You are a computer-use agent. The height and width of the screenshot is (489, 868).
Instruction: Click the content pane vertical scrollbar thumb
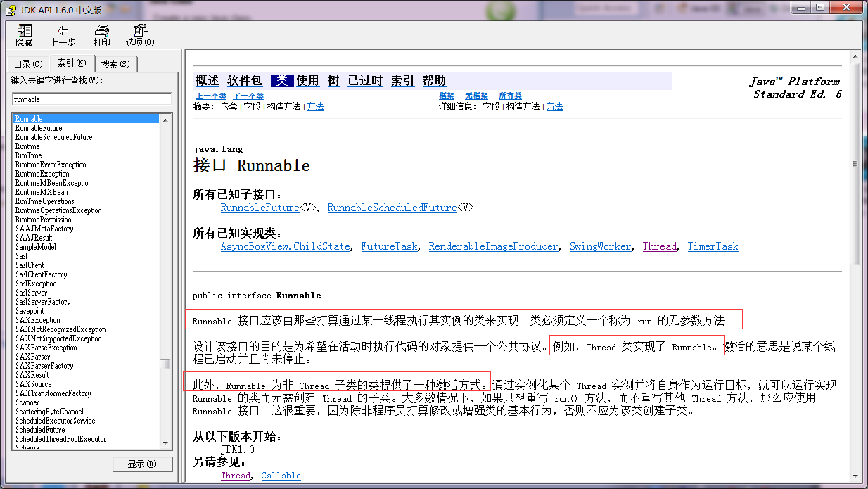(855, 163)
